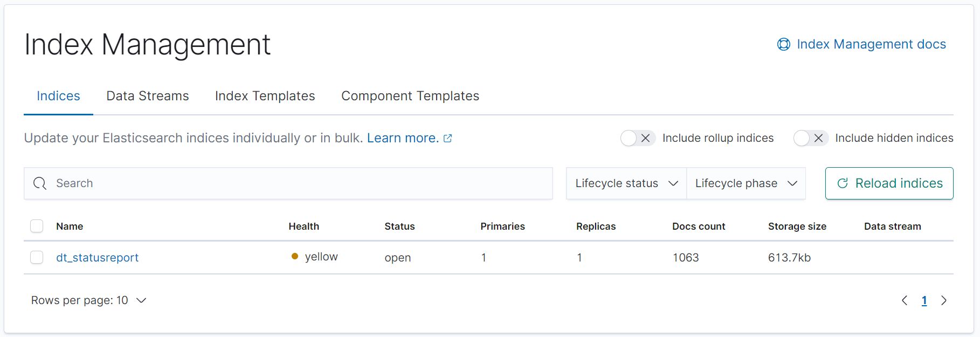This screenshot has height=337, width=980.
Task: Click the X icon in the rollup indices switch
Action: click(x=644, y=138)
